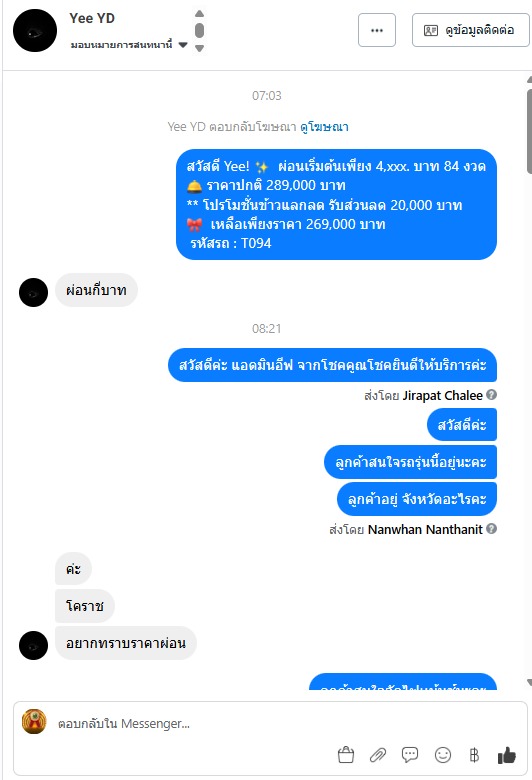Send a thumbs-up like
This screenshot has height=780, width=532.
point(507,755)
